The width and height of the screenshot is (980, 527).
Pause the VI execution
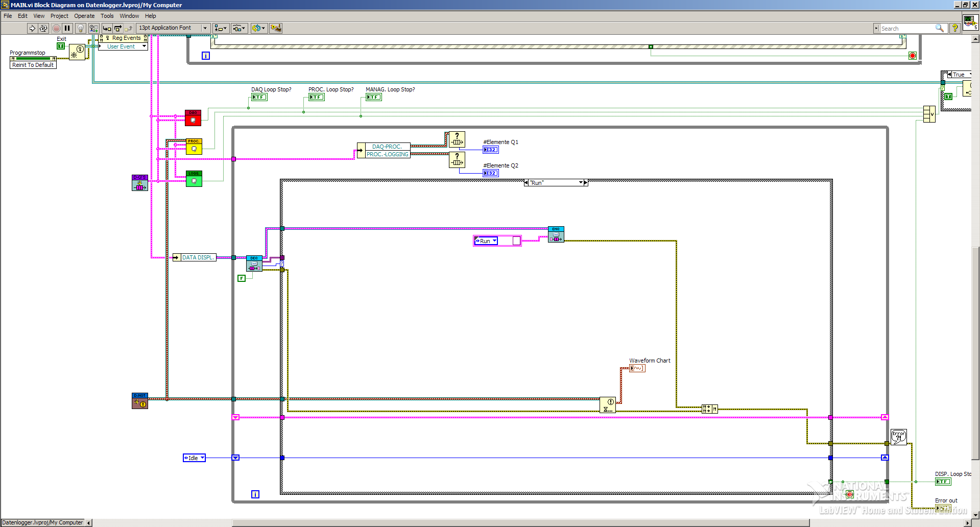point(67,28)
